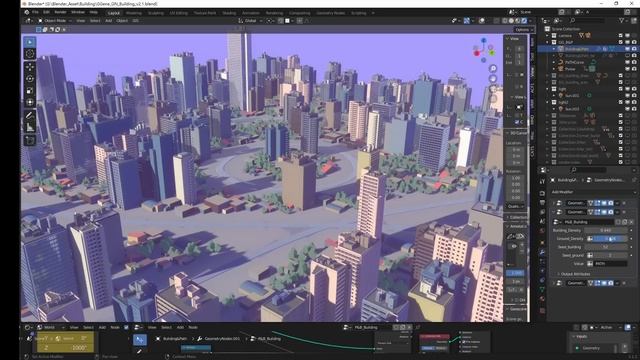Hide BuildingsPath object in viewport

[627, 49]
